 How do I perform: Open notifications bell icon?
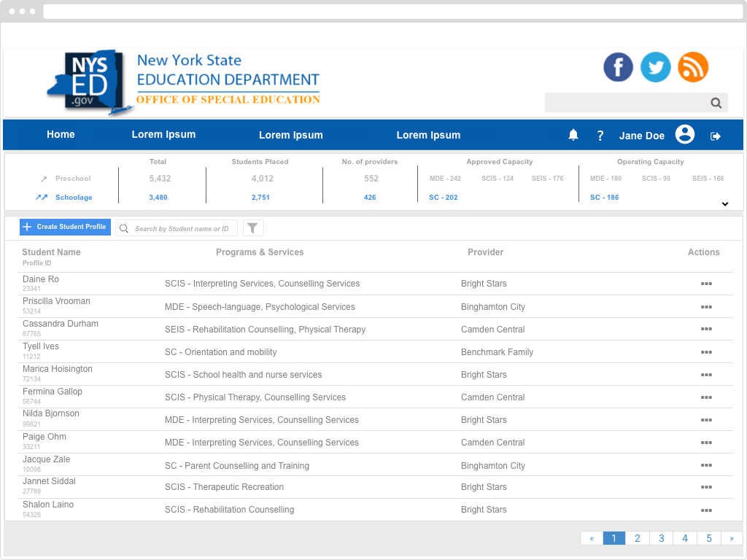coord(573,135)
